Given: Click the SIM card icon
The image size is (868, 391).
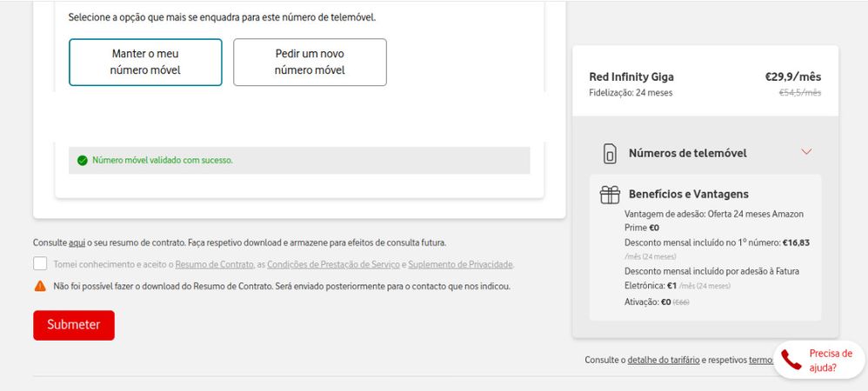Looking at the screenshot, I should 610,154.
